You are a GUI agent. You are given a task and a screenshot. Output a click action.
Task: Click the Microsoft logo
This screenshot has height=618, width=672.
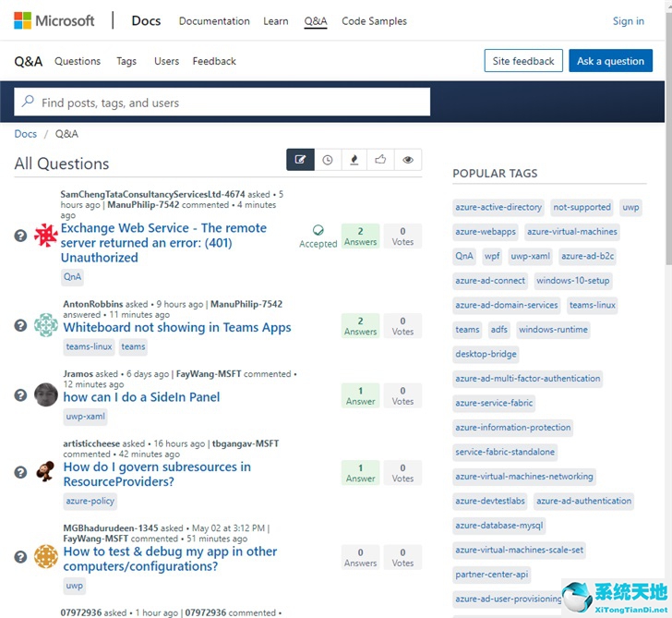click(54, 20)
